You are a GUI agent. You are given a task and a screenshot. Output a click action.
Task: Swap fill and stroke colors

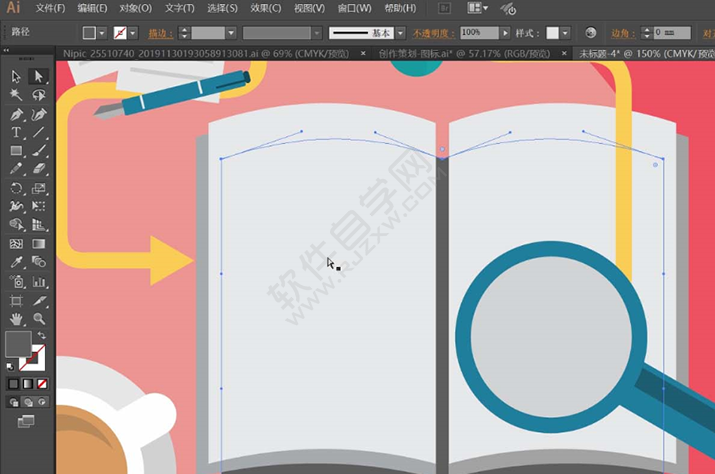[x=41, y=335]
